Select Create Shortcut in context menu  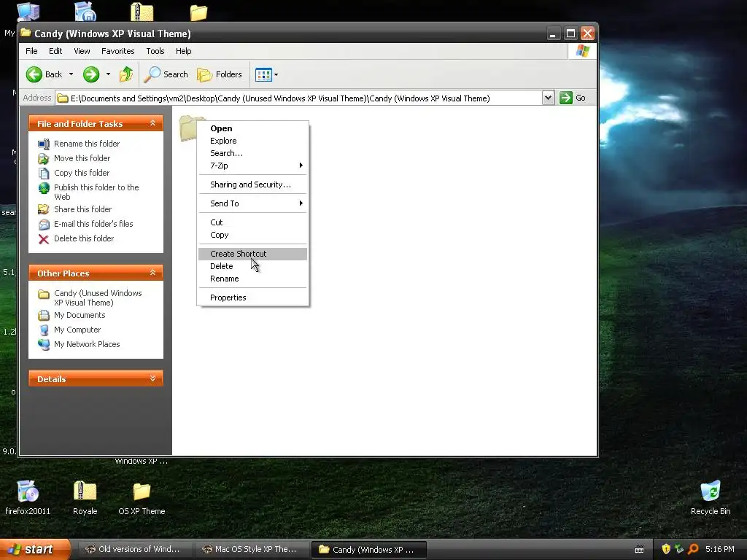tap(252, 254)
